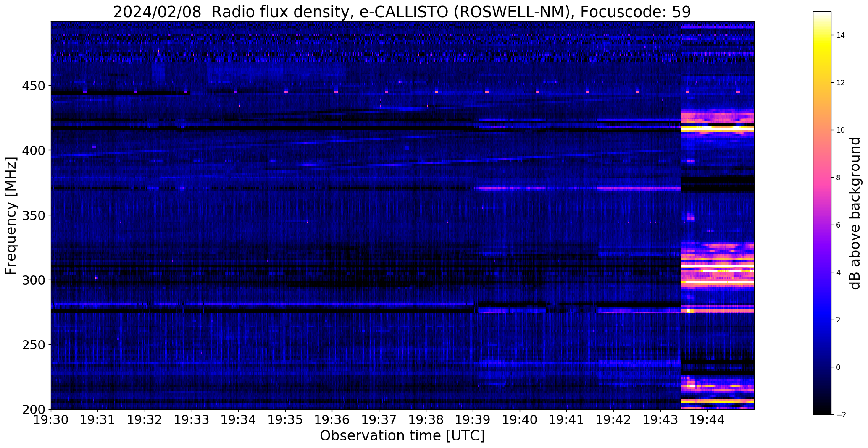
Task: Click the colorbar tick label 6
Action: coord(839,225)
